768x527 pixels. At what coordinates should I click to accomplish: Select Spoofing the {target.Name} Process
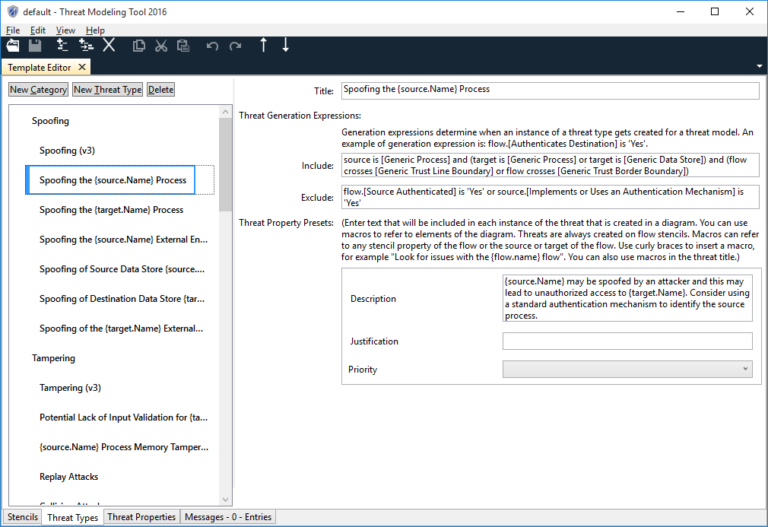tap(111, 210)
